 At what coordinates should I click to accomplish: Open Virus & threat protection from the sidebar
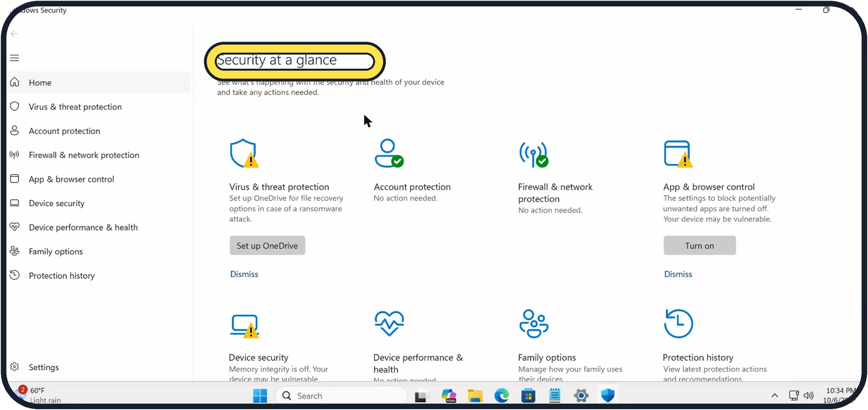tap(99, 107)
